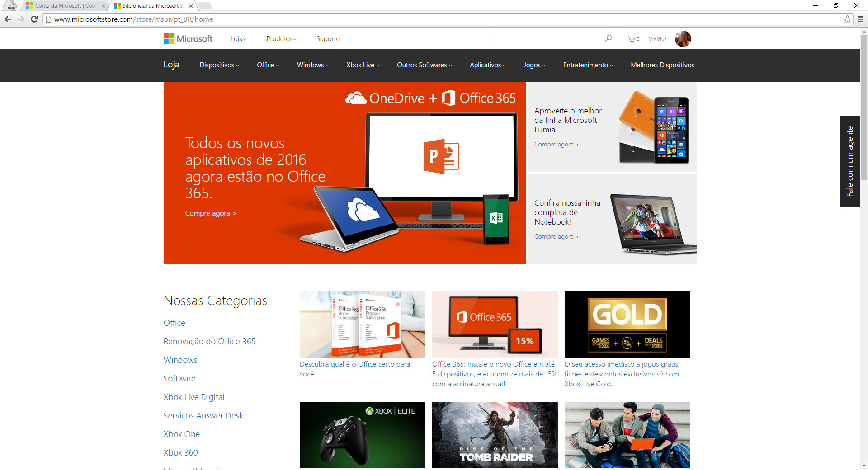Expand the Entretenimento menu
This screenshot has width=868, height=470.
(x=588, y=65)
